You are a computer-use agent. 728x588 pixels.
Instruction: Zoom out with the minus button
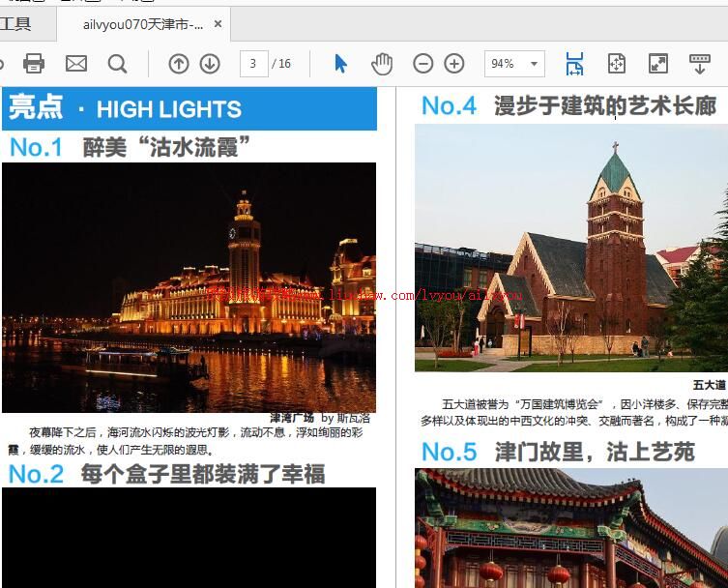pyautogui.click(x=422, y=64)
